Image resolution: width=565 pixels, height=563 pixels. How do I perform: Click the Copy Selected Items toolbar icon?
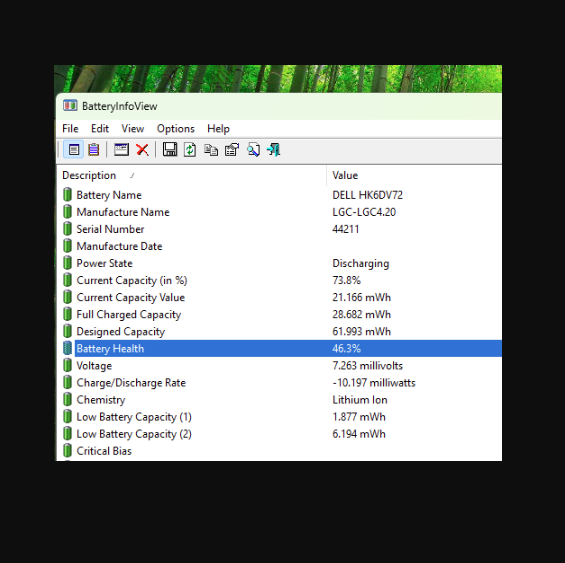click(x=211, y=150)
